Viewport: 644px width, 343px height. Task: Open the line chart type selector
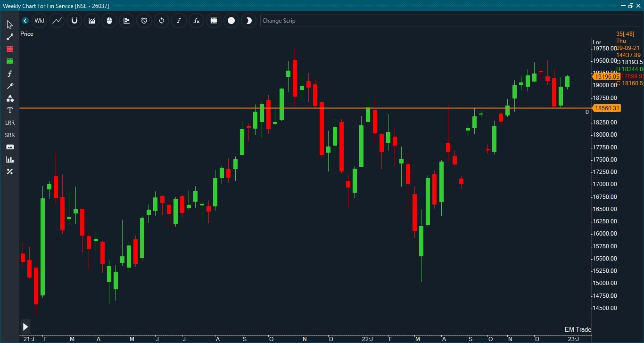tap(57, 21)
